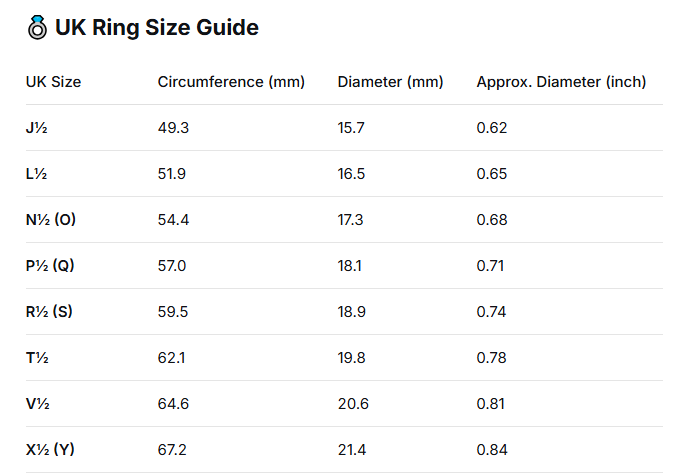Screen dimensions: 680x473
Task: Click the T½ size cell
Action: [x=37, y=358]
